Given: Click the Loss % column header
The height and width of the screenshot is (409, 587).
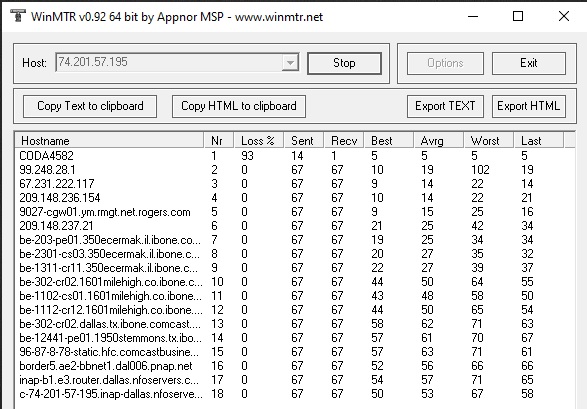Looking at the screenshot, I should click(259, 141).
